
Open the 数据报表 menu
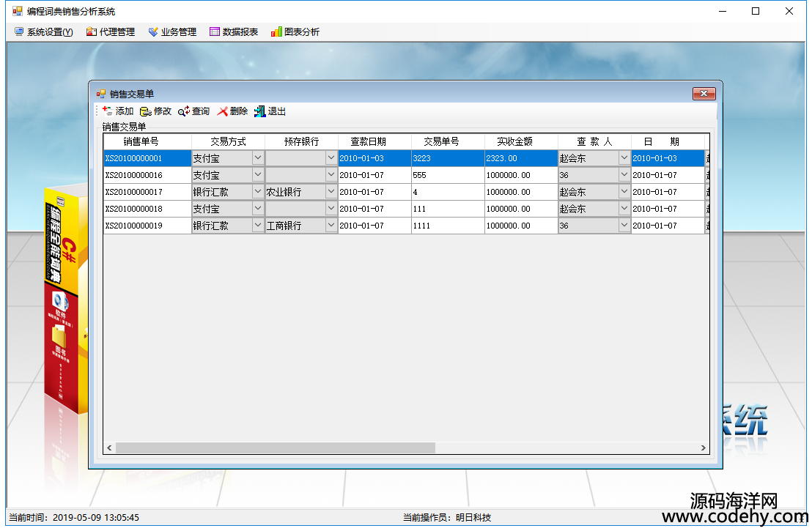pos(234,32)
